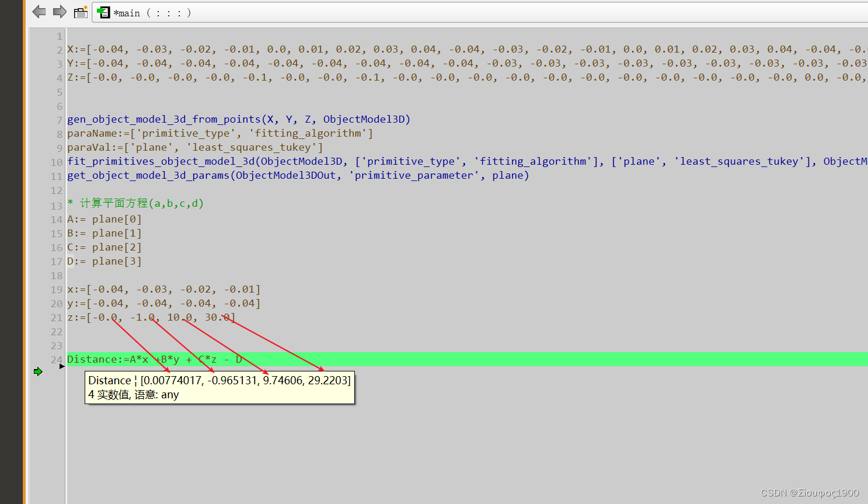Select the Z:= tuple assignment line
Image resolution: width=868 pixels, height=504 pixels.
tap(467, 78)
